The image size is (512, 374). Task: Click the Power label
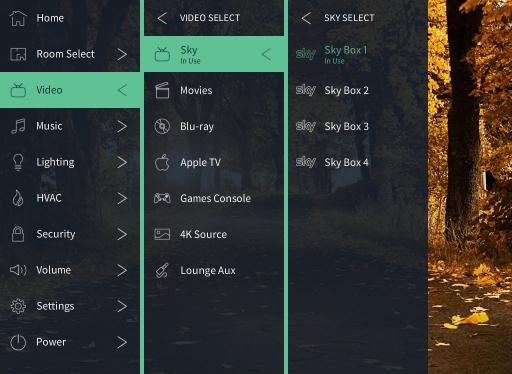(x=51, y=342)
